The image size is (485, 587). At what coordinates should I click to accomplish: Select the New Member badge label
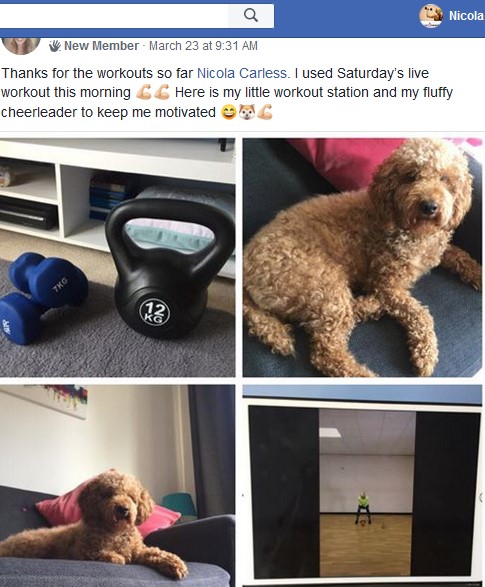tap(101, 46)
